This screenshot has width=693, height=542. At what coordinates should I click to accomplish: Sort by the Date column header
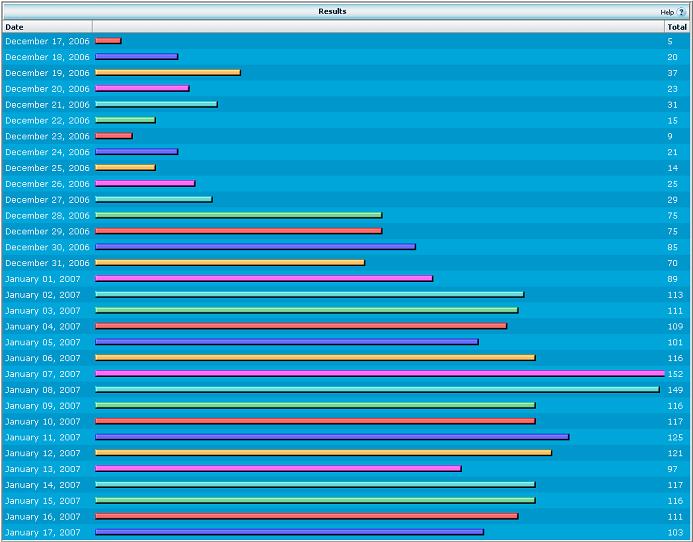(14, 27)
